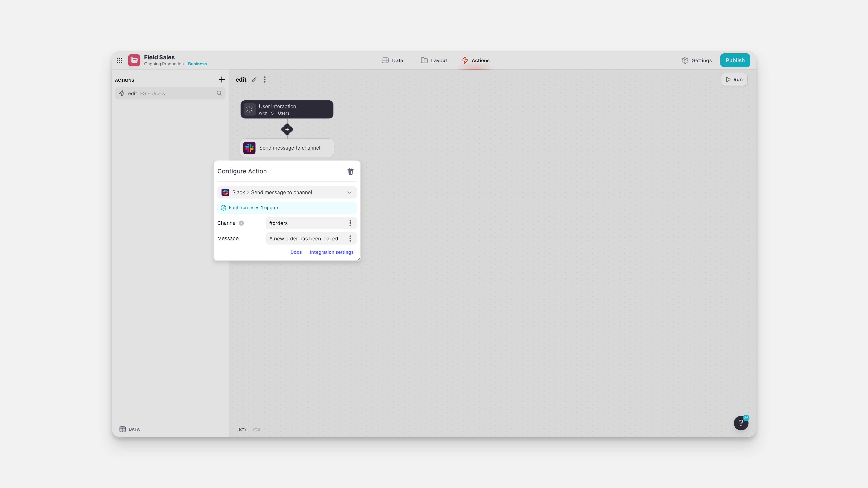
Task: Click the Message text field
Action: (x=305, y=238)
